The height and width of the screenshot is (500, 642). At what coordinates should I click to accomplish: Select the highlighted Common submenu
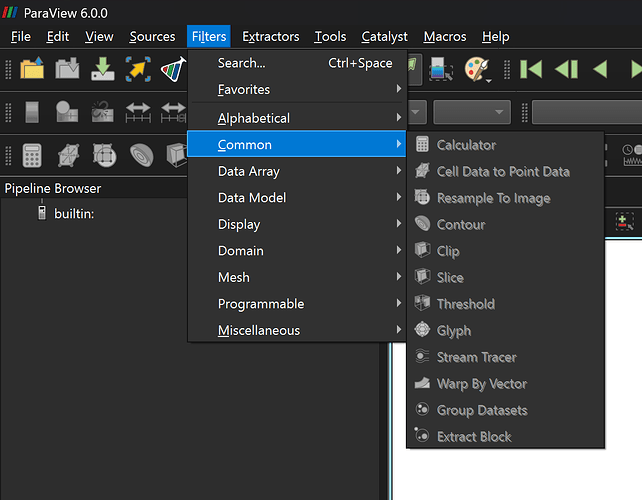click(297, 144)
